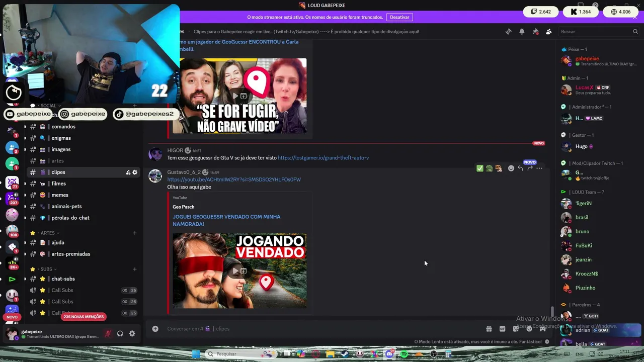Edit clipes channel via gear icon
644x362 pixels.
point(135,172)
